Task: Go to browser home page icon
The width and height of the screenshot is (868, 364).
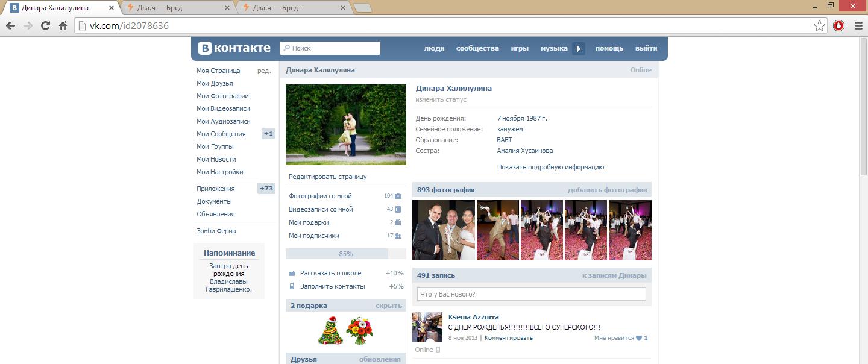Action: (63, 26)
